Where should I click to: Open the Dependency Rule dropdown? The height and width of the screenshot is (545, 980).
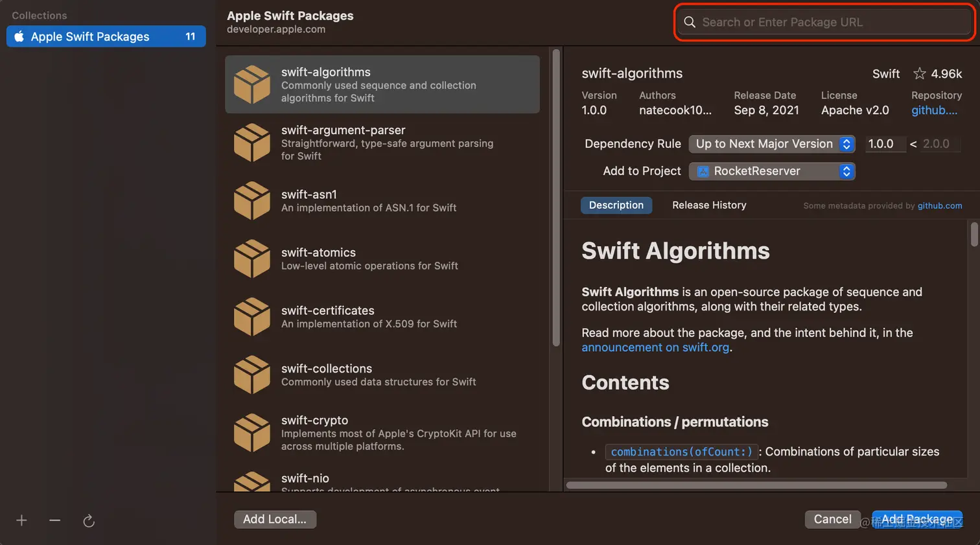(x=771, y=144)
